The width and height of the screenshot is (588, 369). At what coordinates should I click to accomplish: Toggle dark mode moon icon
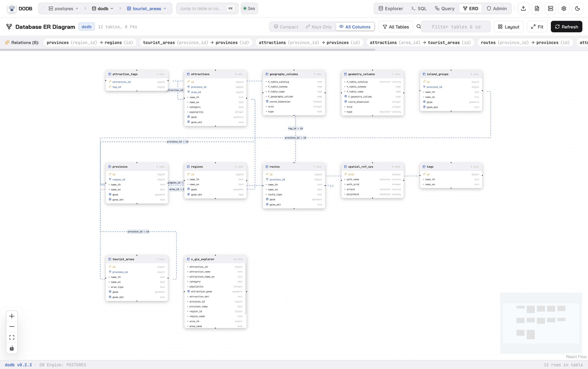tap(577, 9)
